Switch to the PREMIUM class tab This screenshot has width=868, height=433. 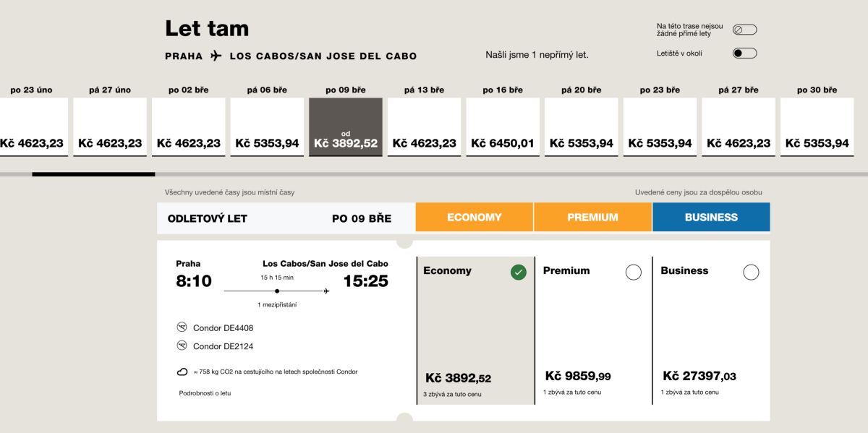click(x=593, y=218)
